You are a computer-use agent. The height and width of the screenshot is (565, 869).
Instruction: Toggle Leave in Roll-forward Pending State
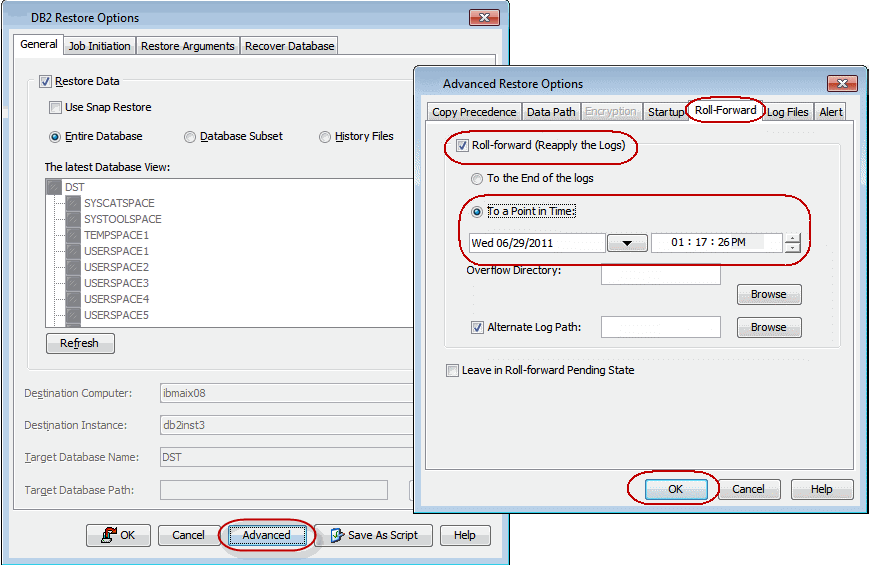[453, 370]
